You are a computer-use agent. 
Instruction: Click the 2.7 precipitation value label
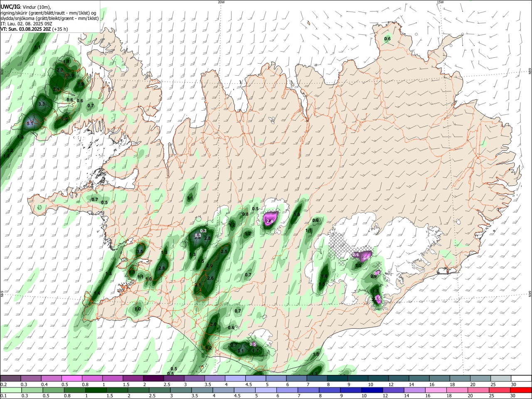click(234, 345)
